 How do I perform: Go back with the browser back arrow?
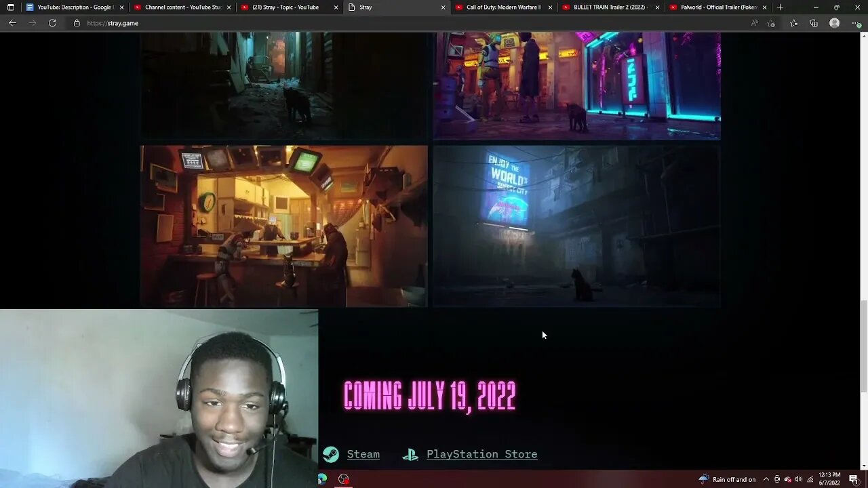point(12,23)
